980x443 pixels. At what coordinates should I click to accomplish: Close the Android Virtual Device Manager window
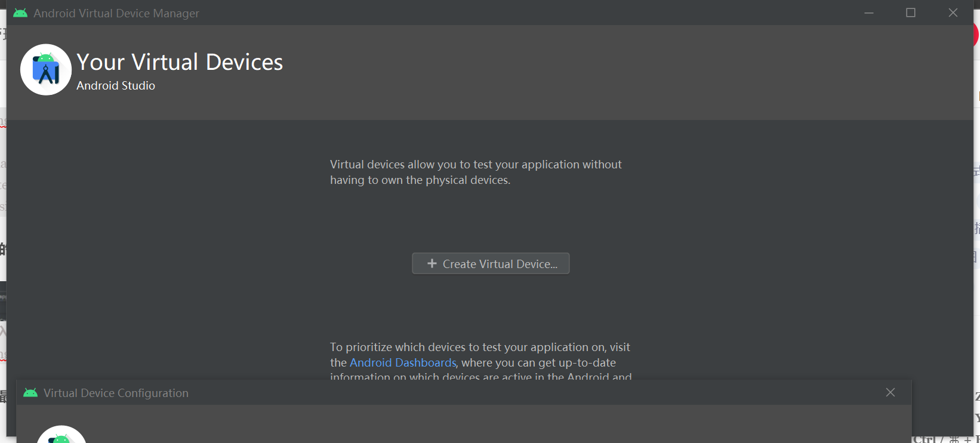(953, 13)
